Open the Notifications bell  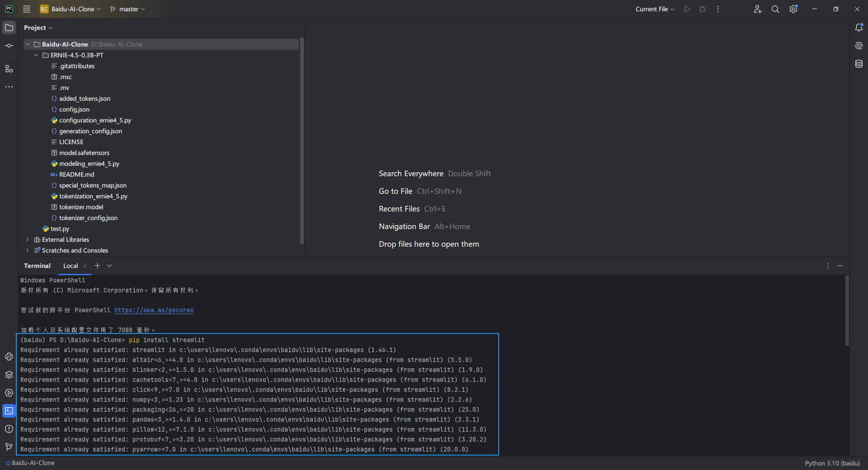coord(859,28)
